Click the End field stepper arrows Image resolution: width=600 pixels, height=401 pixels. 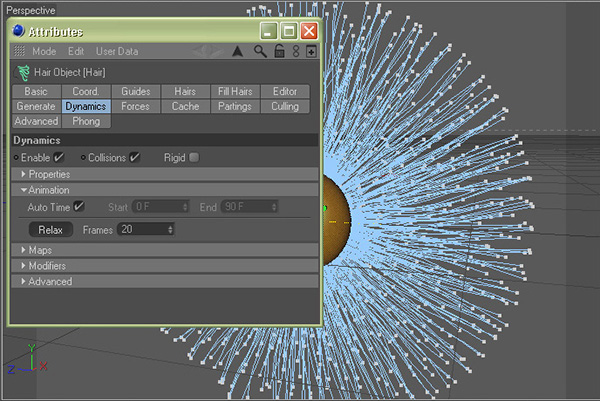click(274, 207)
